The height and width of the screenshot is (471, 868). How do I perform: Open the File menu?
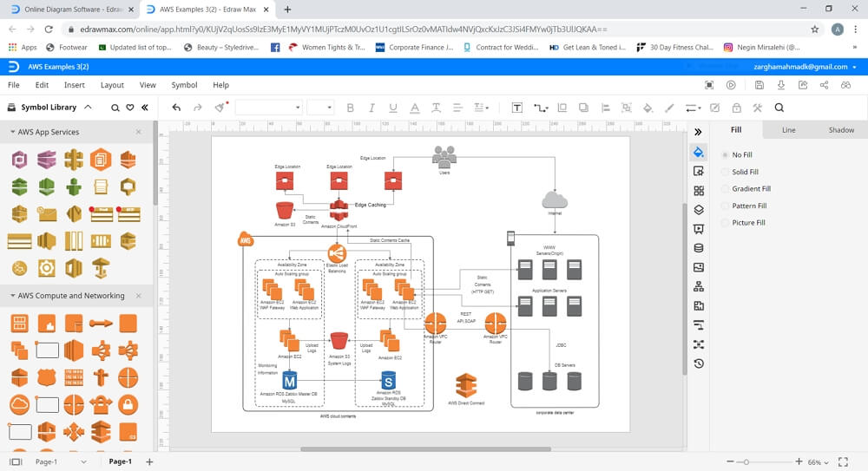(x=14, y=85)
